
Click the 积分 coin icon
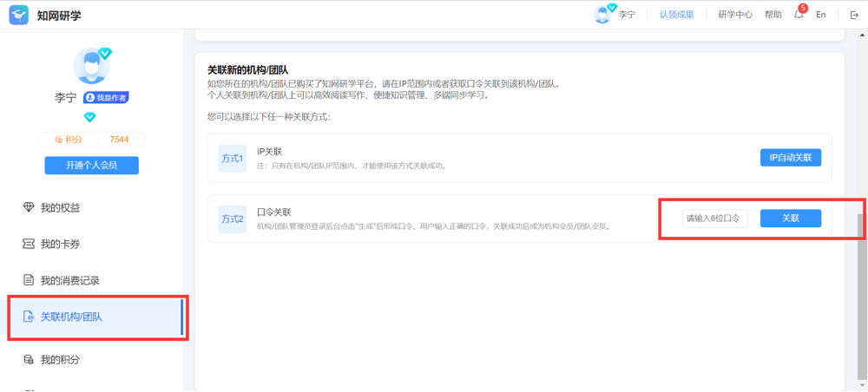59,140
